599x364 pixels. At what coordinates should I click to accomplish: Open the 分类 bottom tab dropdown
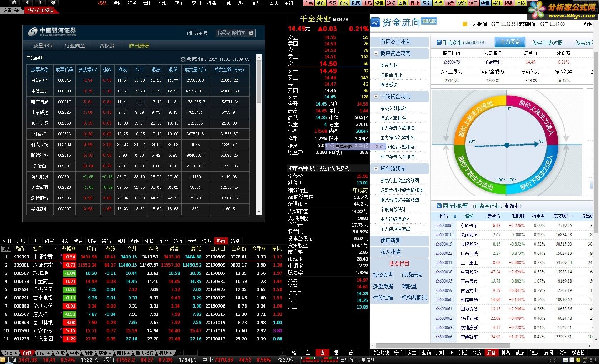point(10,353)
